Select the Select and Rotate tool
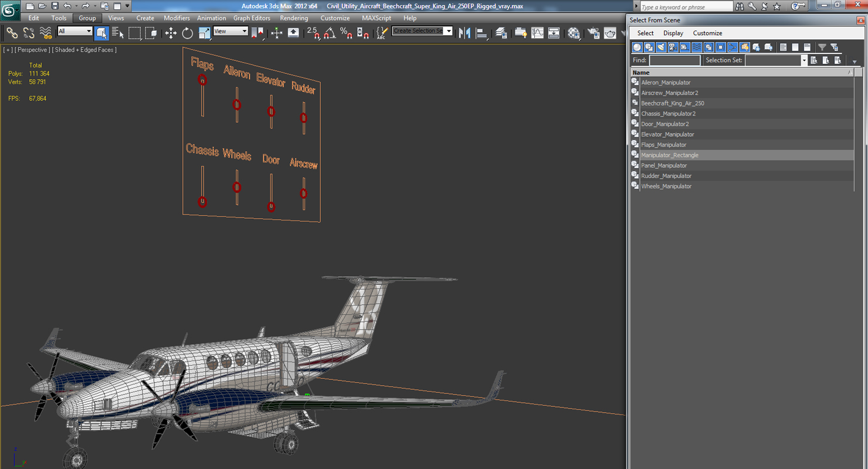The image size is (868, 469). pos(188,33)
